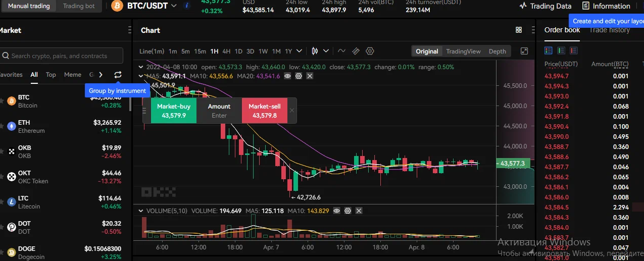Viewport: 644px width, 261px height.
Task: Favorite DOT with its star
Action: click(x=2, y=227)
